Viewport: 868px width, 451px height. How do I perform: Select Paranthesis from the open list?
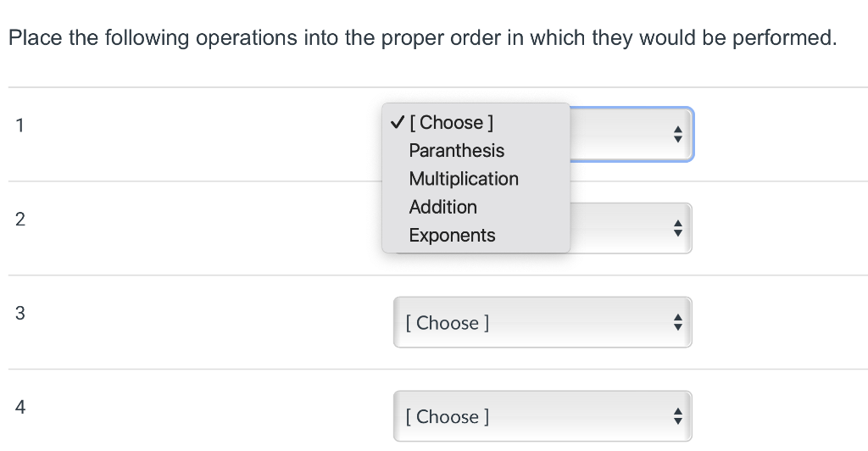456,151
